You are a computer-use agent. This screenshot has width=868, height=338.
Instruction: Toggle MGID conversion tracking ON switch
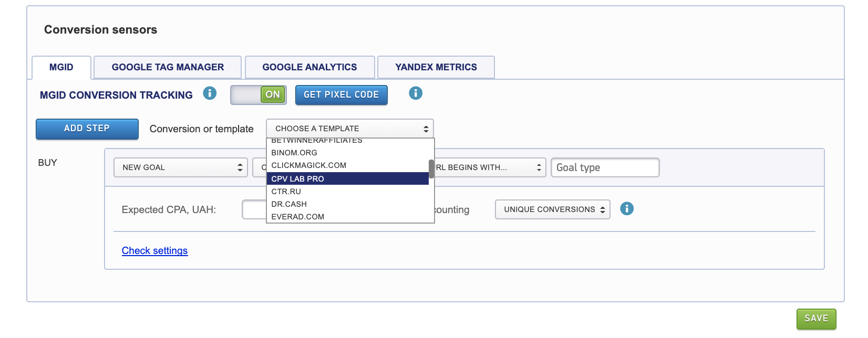pyautogui.click(x=259, y=95)
